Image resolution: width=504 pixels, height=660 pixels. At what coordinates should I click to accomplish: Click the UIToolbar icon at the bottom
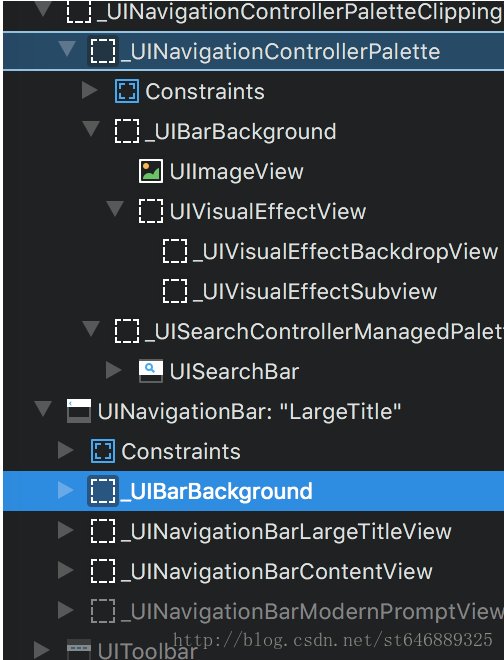point(79,650)
